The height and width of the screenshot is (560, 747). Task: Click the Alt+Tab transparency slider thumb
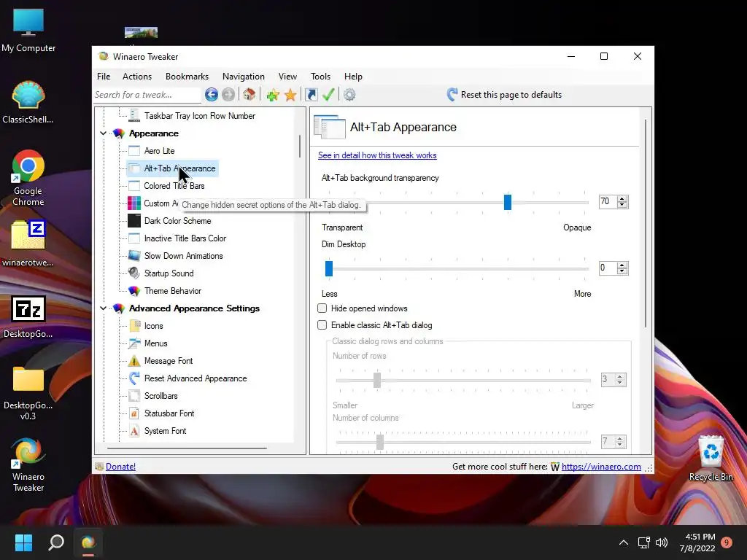(508, 202)
